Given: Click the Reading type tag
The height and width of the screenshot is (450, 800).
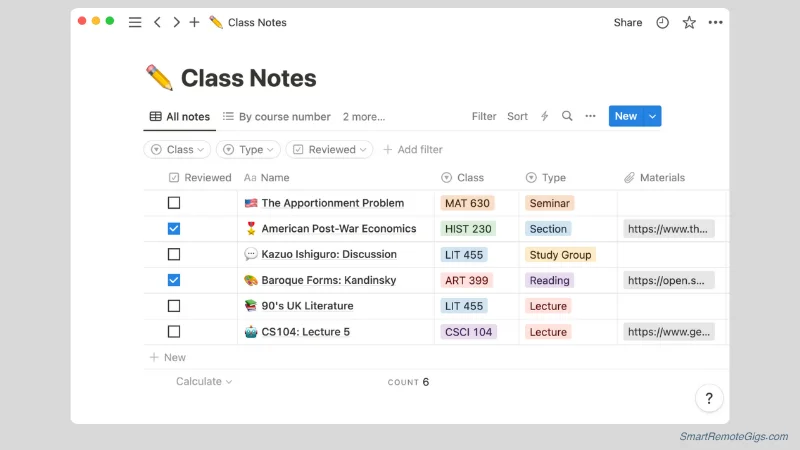Looking at the screenshot, I should 549,280.
